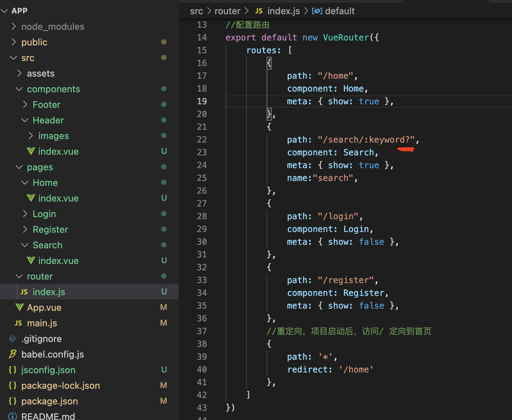Select the router folder in explorer

point(89,276)
